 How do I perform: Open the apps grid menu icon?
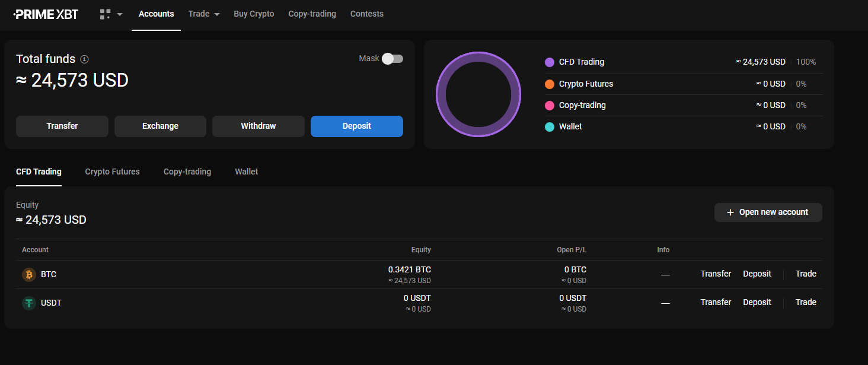[x=107, y=13]
